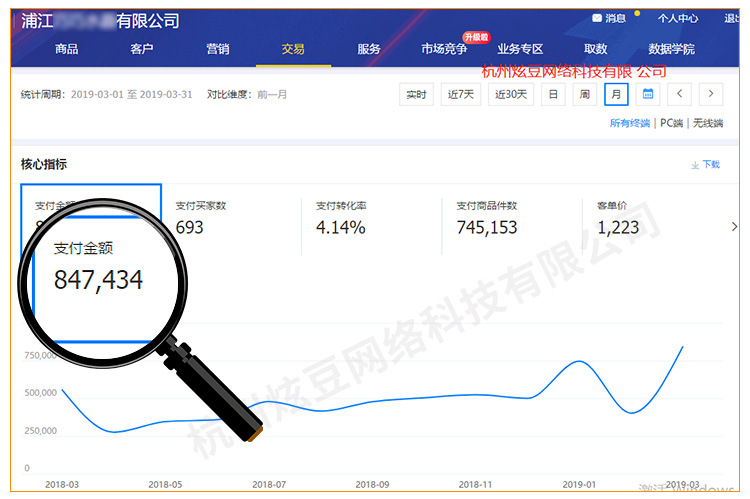The width and height of the screenshot is (750, 499).
Task: Filter by 无线端
Action: tap(708, 123)
